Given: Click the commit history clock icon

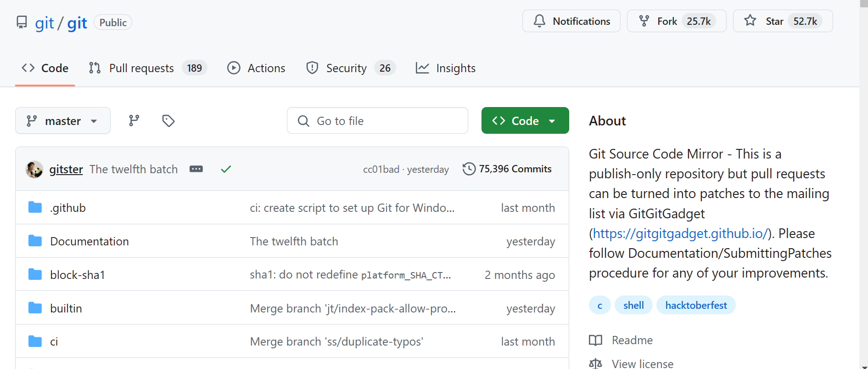Looking at the screenshot, I should [x=469, y=169].
